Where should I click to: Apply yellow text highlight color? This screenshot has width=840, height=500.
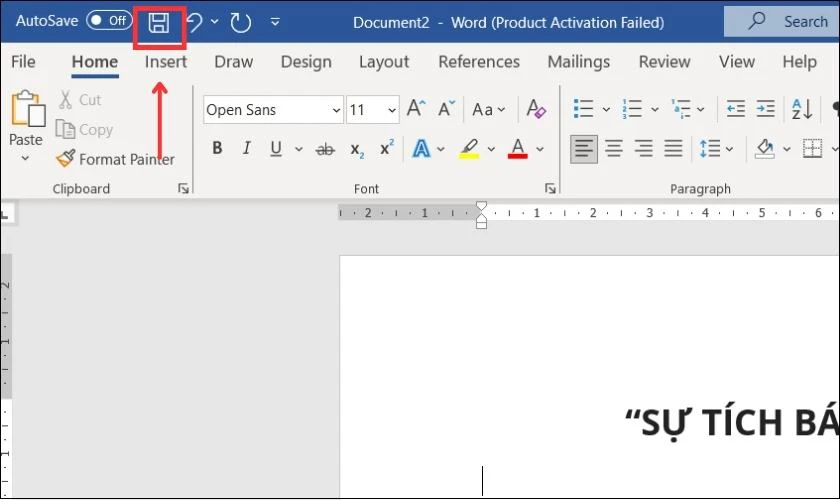(x=469, y=149)
